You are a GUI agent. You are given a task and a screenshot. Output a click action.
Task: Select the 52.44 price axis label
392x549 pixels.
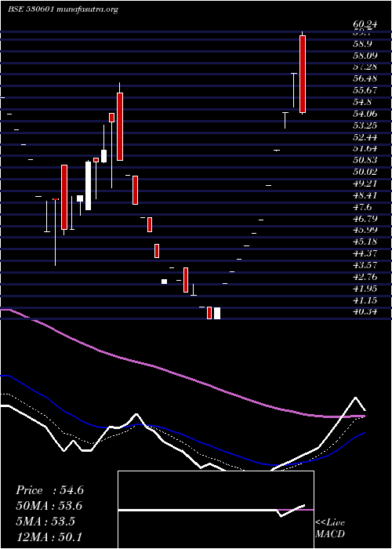[x=365, y=137]
